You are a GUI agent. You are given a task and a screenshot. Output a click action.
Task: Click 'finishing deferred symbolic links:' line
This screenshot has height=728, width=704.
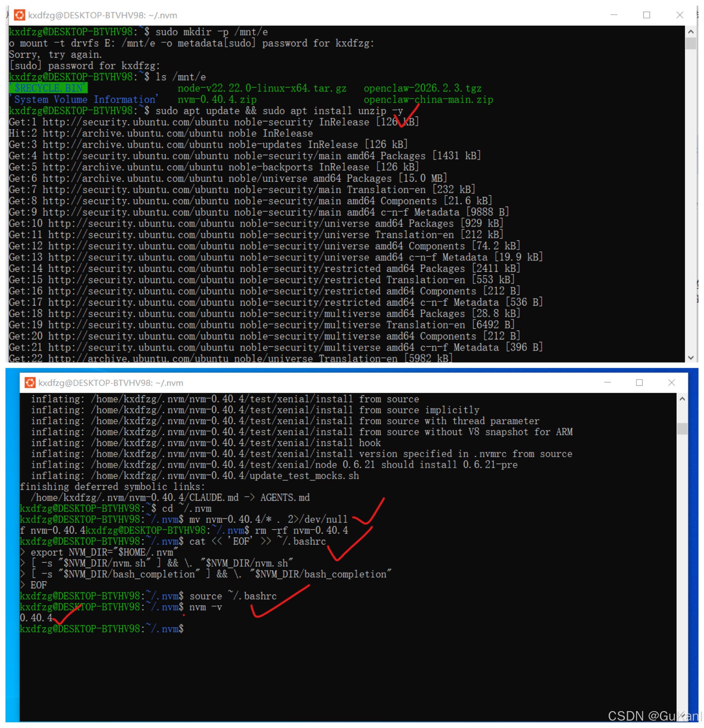[112, 486]
